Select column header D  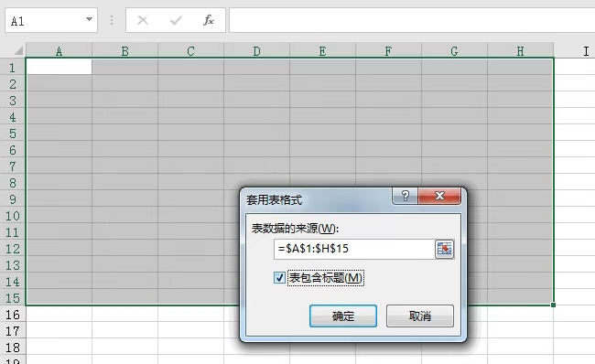[x=256, y=51]
